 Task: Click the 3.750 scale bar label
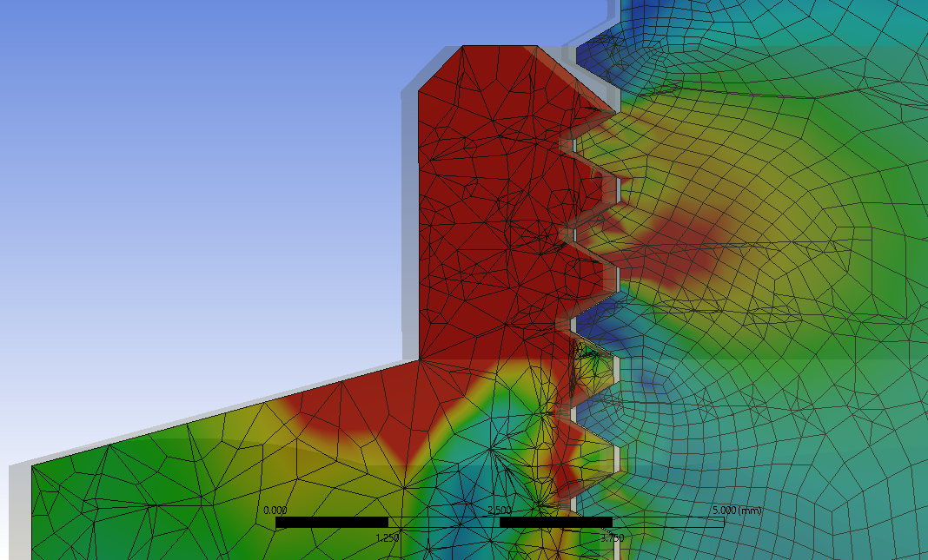coord(612,537)
